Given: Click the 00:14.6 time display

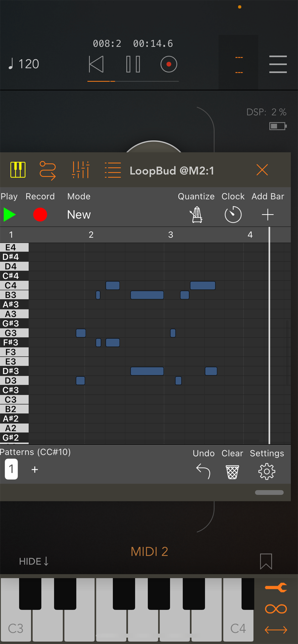Looking at the screenshot, I should click(x=153, y=43).
